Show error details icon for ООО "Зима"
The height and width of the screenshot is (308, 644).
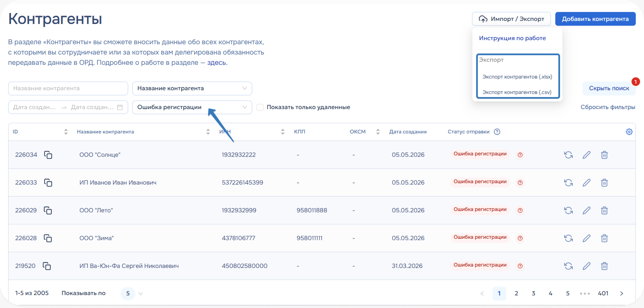[520, 238]
